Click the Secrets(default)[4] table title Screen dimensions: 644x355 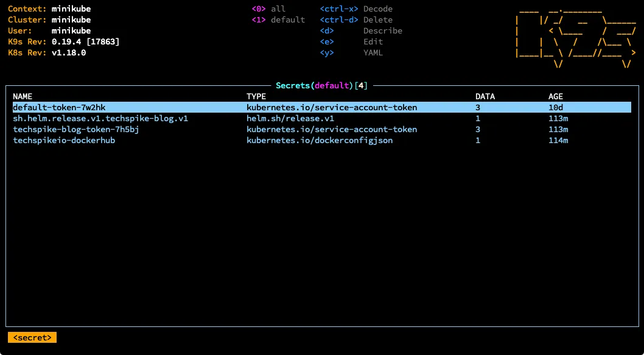point(321,86)
